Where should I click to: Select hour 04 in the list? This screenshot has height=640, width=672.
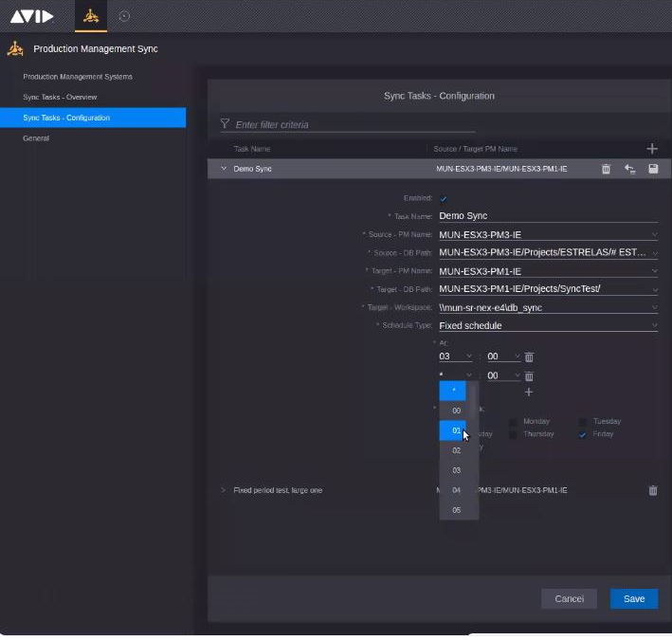[453, 490]
